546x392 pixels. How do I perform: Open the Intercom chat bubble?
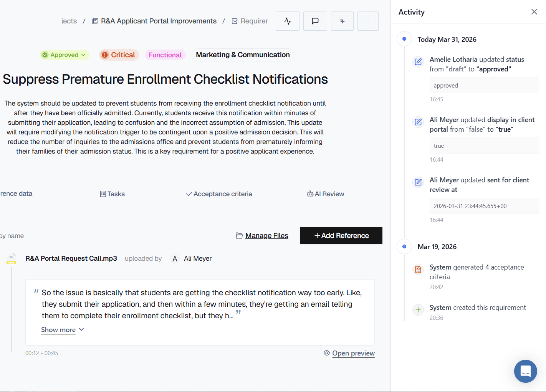point(525,371)
